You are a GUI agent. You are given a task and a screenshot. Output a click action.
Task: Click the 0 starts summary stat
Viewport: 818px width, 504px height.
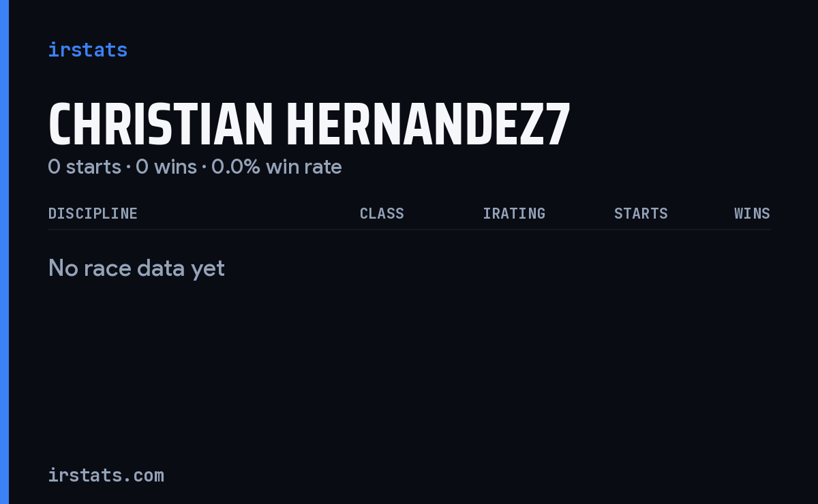85,167
